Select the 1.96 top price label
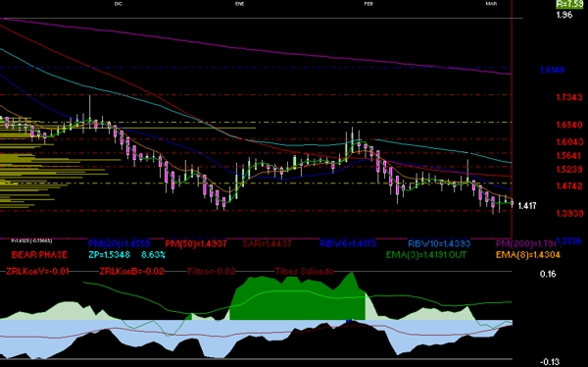588x367 pixels. tap(564, 15)
